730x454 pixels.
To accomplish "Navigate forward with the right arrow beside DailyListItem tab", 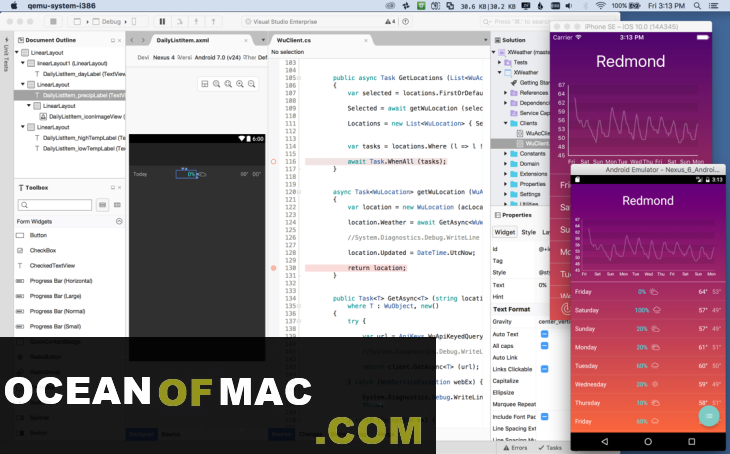I will 143,40.
